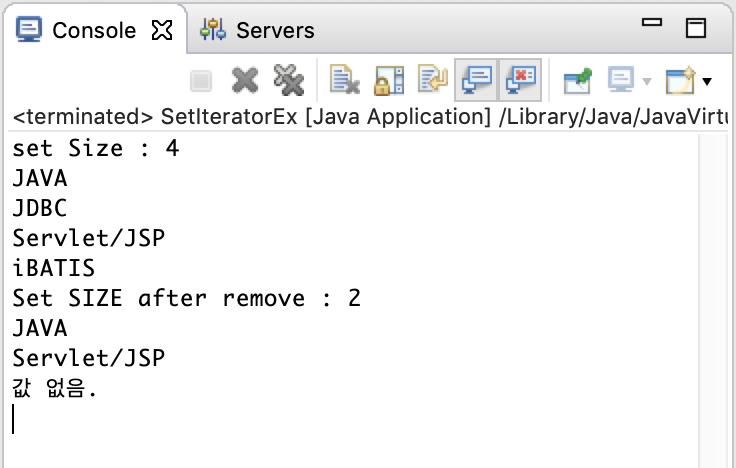Toggle Word Wrap in the console
The height and width of the screenshot is (468, 736).
[x=432, y=79]
